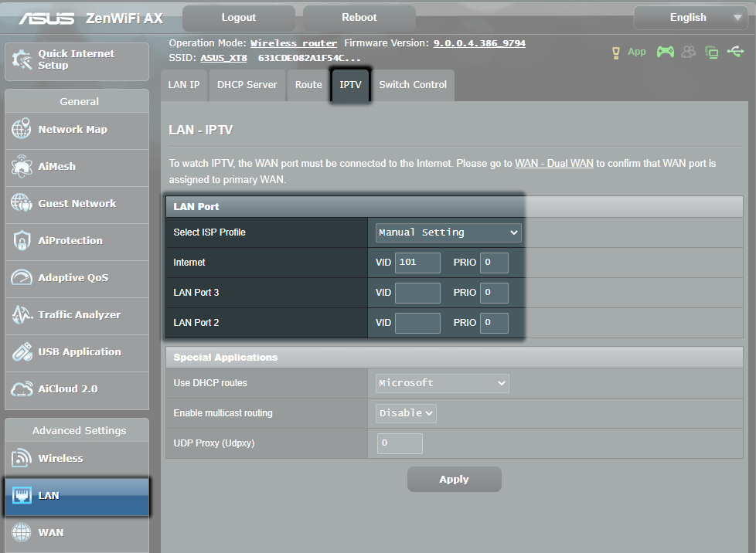Open the Enable multicast routing dropdown

click(x=405, y=413)
